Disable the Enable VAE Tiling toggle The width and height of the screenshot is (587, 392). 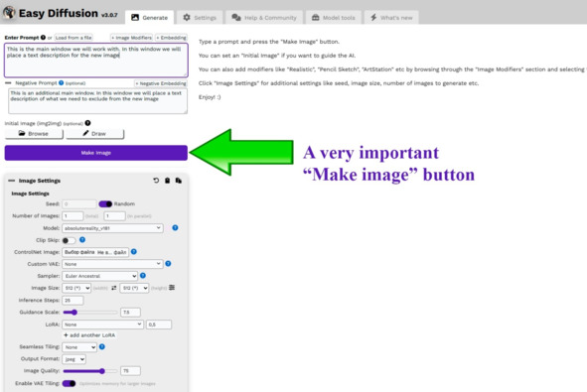point(69,383)
